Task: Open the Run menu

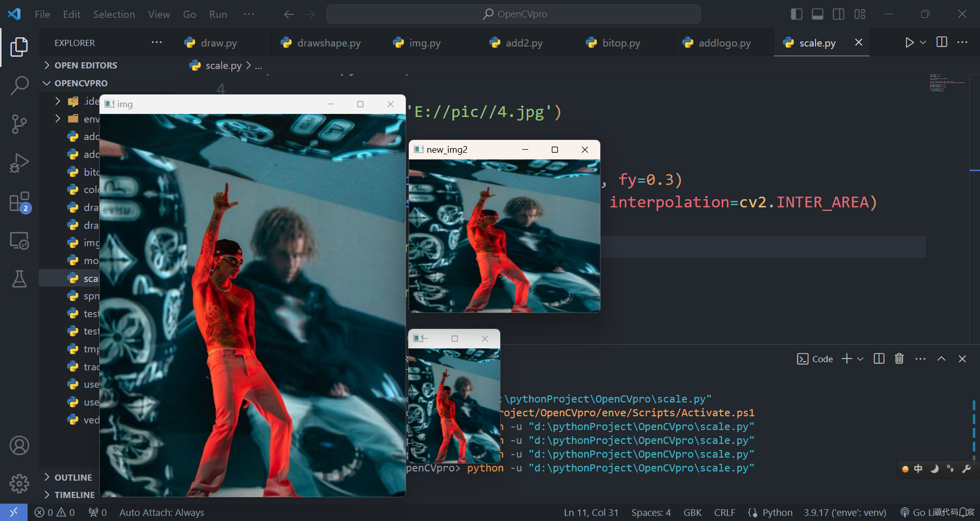Action: click(218, 14)
